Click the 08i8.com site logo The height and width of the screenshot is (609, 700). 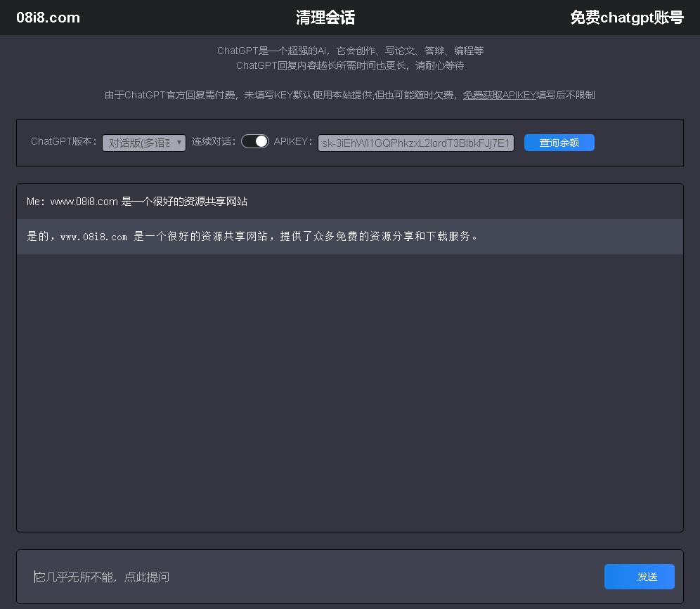[x=48, y=18]
